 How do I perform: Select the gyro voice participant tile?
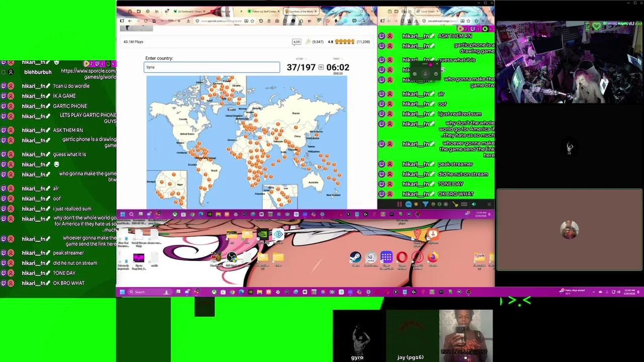tap(359, 336)
